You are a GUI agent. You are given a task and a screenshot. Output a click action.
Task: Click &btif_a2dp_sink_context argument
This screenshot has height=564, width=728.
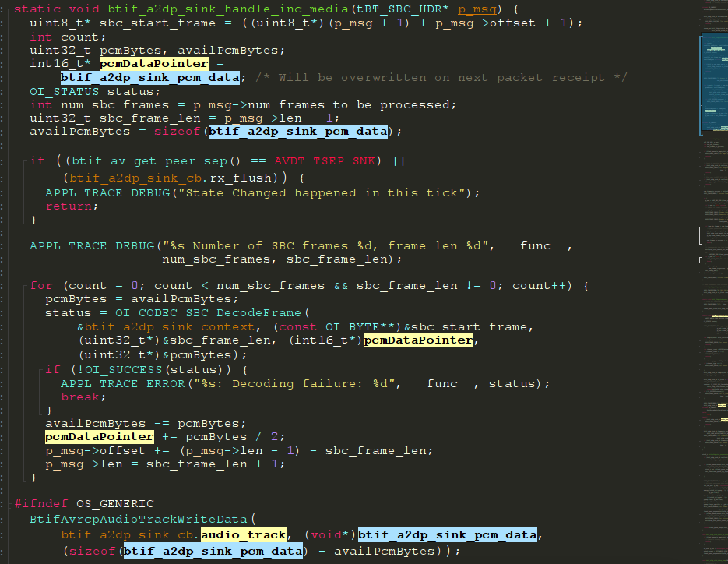pos(165,326)
